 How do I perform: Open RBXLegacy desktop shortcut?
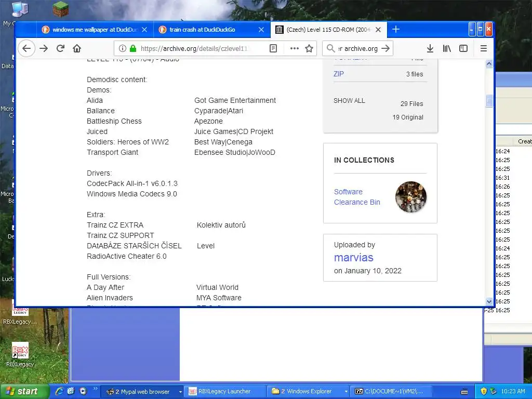click(20, 354)
